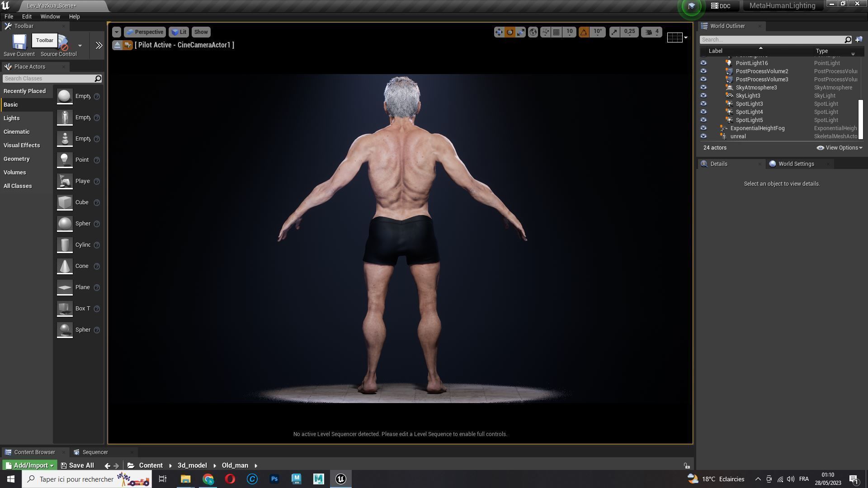Open the Window menu

point(50,17)
